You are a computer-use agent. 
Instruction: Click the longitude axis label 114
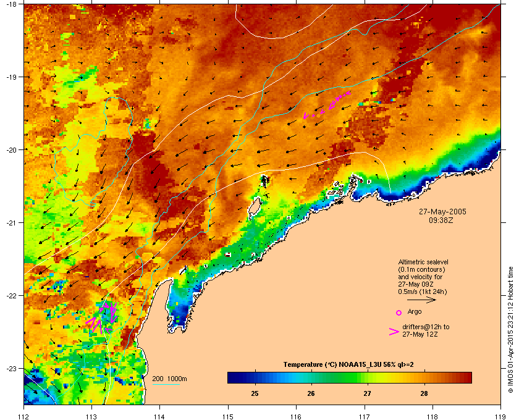tap(159, 417)
